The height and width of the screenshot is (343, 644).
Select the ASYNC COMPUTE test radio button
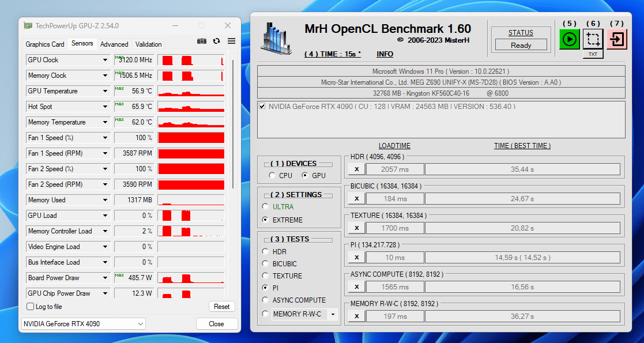pos(265,300)
